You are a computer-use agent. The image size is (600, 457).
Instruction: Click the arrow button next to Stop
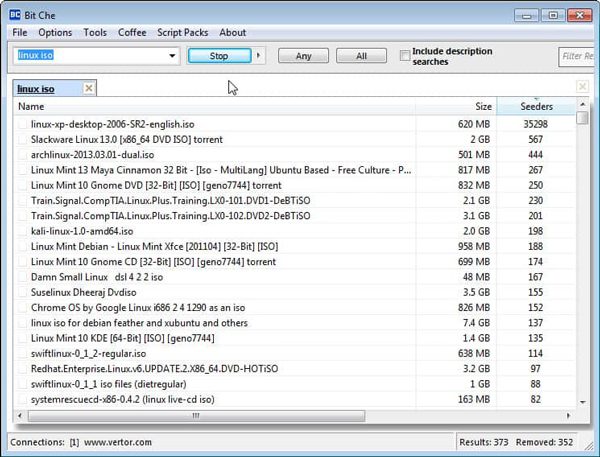click(x=260, y=56)
